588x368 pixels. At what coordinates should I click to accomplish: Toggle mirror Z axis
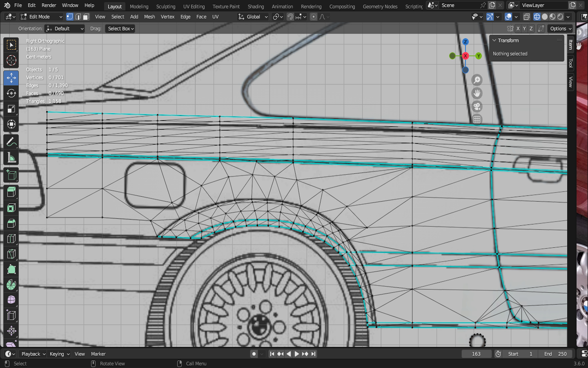[x=531, y=29]
